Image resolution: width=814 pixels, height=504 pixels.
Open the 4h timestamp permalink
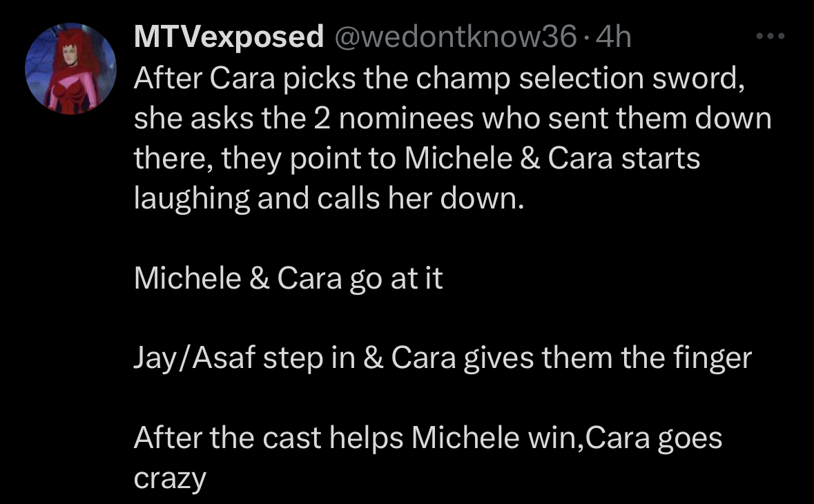coord(614,37)
